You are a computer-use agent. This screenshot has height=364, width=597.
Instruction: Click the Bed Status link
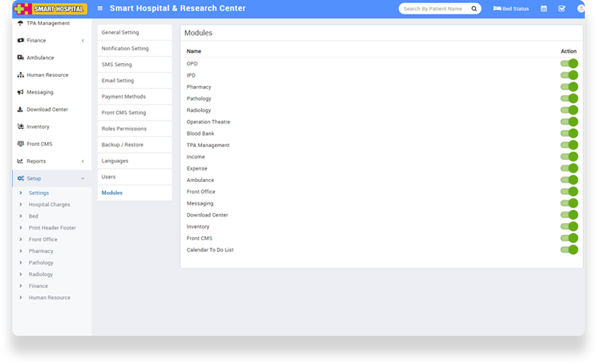(x=511, y=8)
